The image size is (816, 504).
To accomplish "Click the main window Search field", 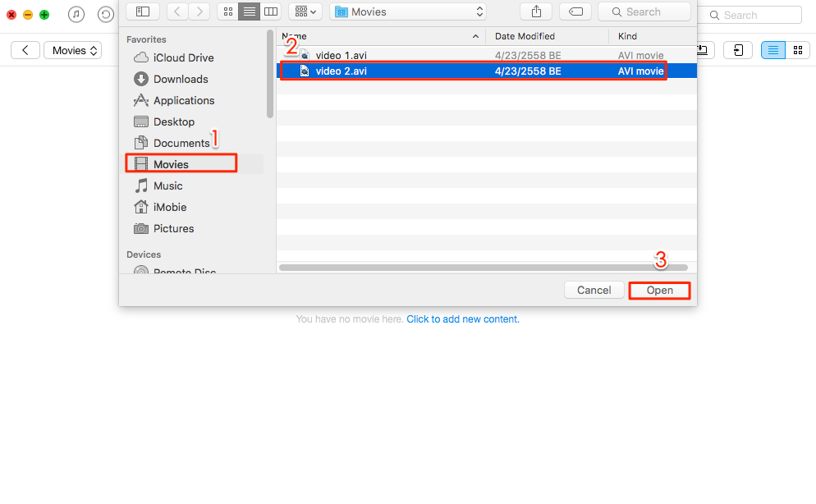I will [x=751, y=15].
